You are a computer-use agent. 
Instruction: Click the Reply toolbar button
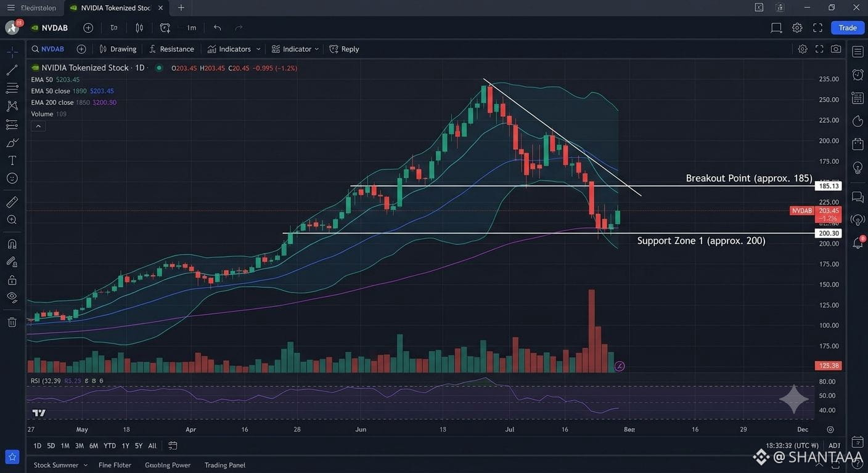344,49
